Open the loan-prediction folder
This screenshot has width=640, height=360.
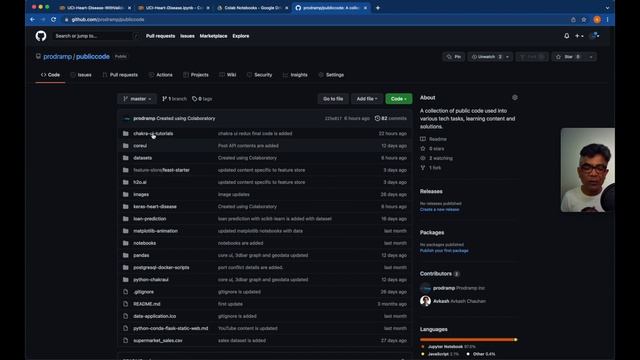point(149,219)
